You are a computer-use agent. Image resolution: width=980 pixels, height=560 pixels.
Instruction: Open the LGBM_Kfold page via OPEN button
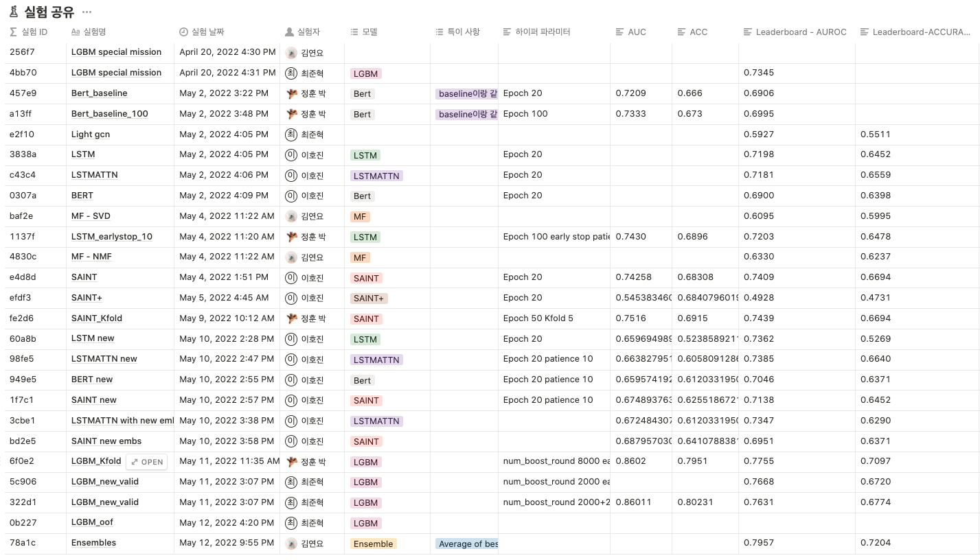[146, 461]
